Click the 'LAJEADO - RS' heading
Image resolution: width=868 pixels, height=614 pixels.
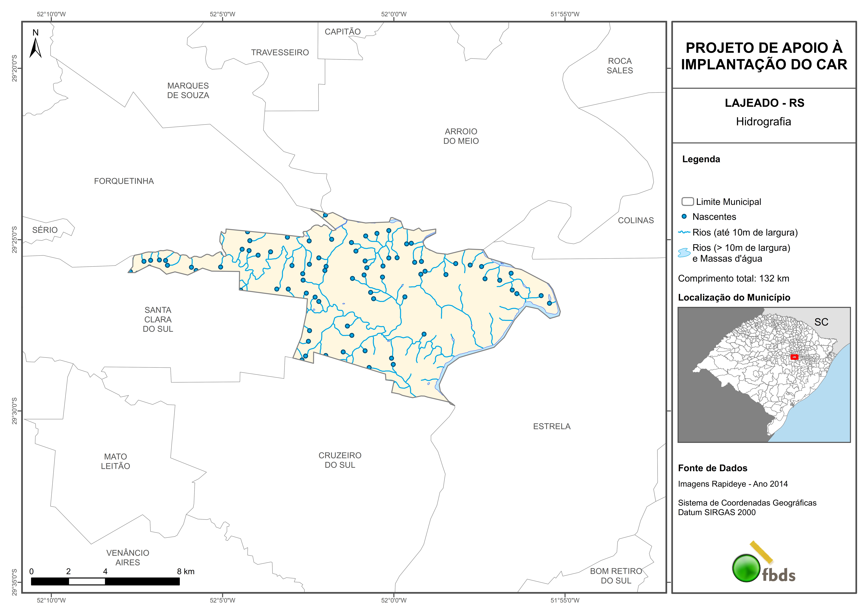click(x=764, y=103)
